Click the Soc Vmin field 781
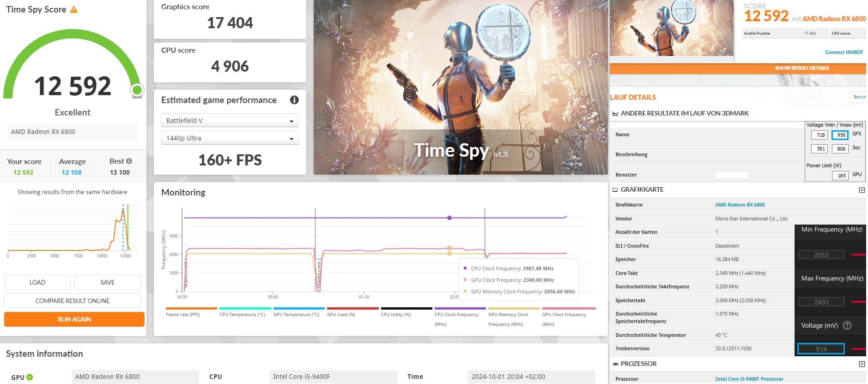The width and height of the screenshot is (868, 384). [819, 149]
